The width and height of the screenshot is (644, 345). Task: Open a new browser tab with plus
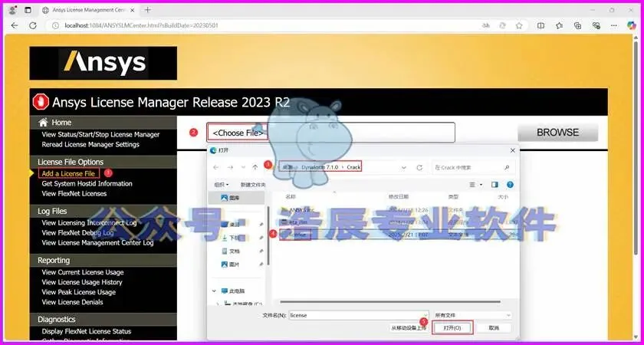tap(148, 10)
